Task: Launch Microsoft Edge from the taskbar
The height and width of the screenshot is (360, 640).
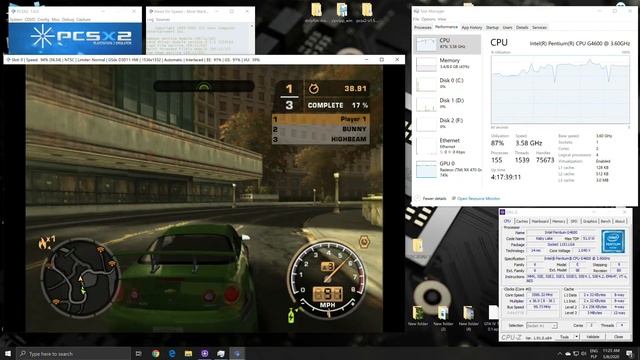Action: (172, 353)
